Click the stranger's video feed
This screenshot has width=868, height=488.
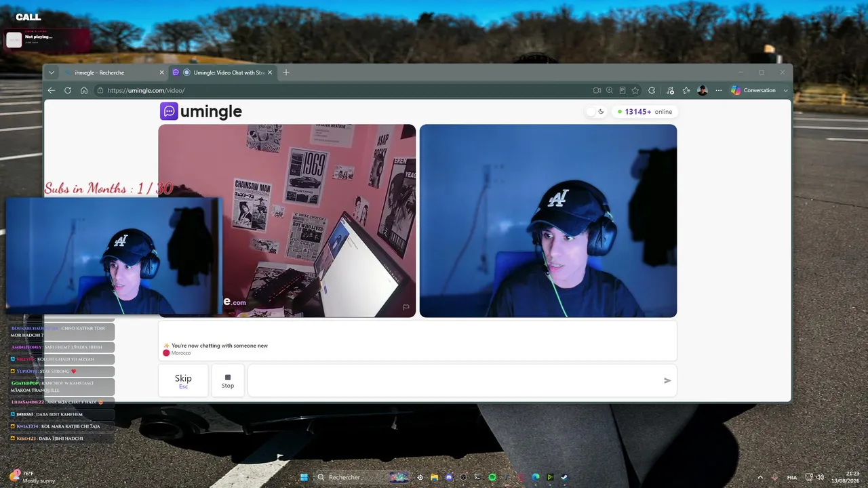pyautogui.click(x=287, y=220)
